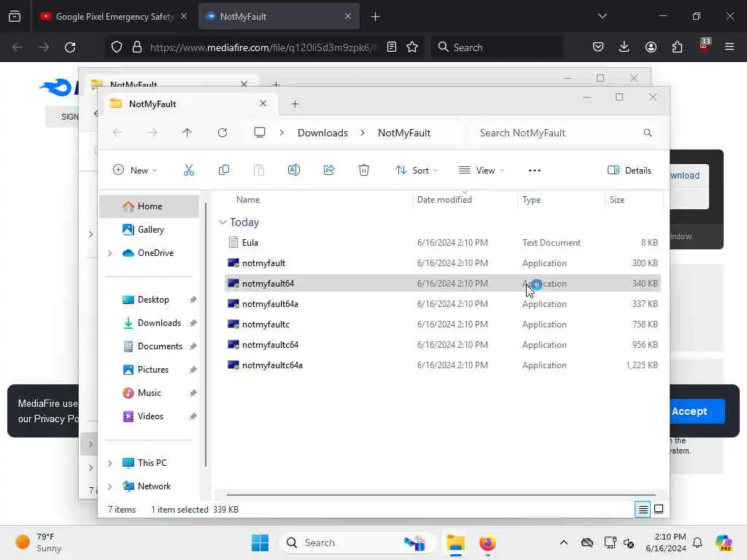Sort by the Date modified column header
This screenshot has height=560, width=747.
click(x=444, y=200)
